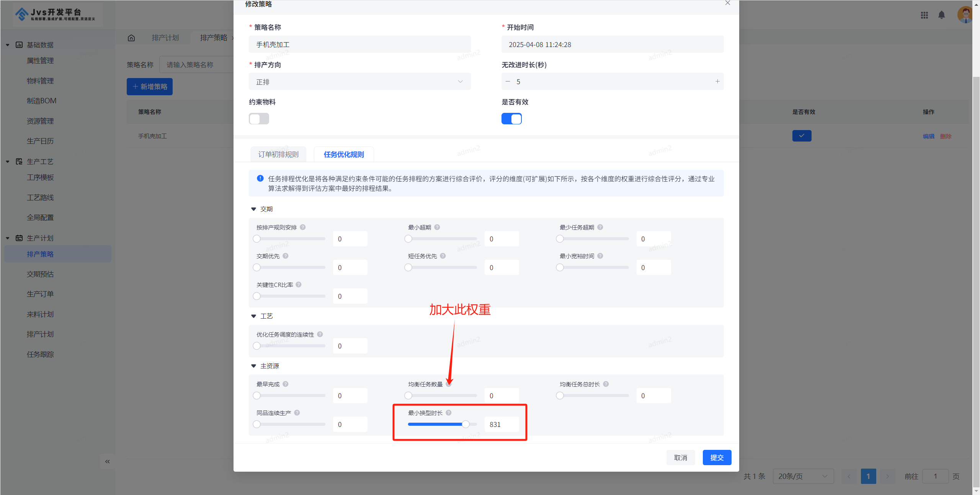Click the home breadcrumb icon
980x495 pixels.
click(x=131, y=37)
